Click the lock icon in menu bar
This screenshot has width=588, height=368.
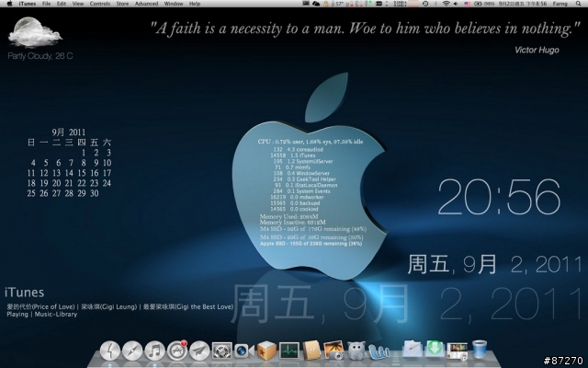[x=326, y=4]
